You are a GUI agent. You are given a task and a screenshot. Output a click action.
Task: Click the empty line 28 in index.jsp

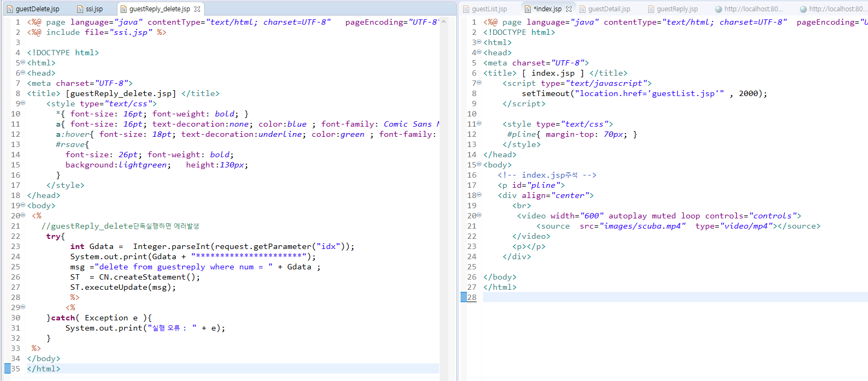pos(675,297)
